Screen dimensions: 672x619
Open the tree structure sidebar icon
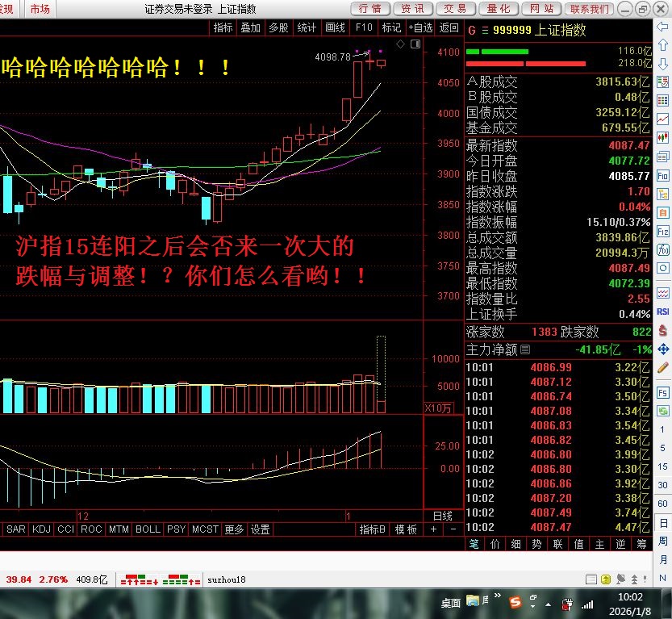[662, 194]
